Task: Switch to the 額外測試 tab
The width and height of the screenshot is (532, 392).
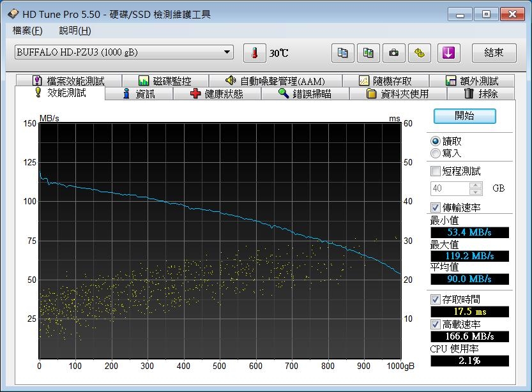Action: point(472,80)
